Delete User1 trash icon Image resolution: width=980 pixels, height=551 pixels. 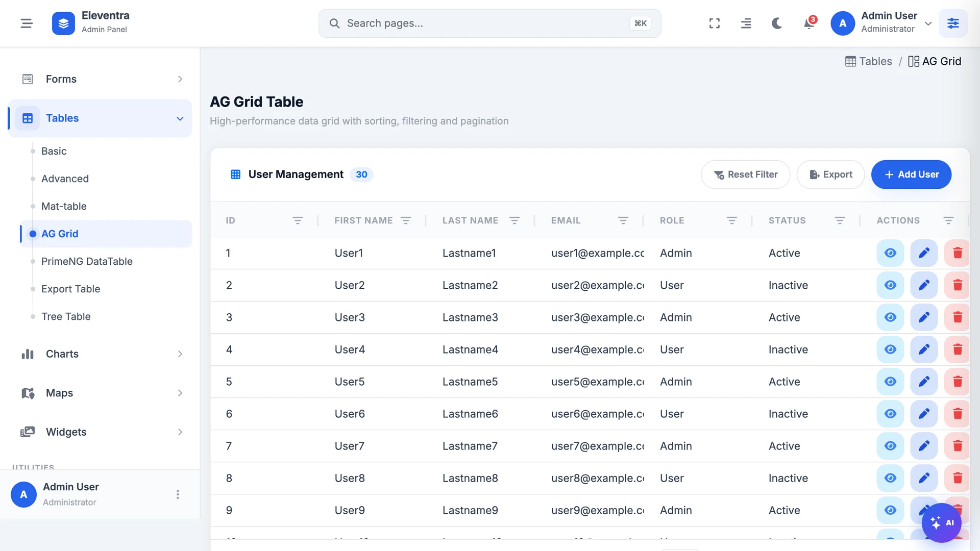click(957, 253)
